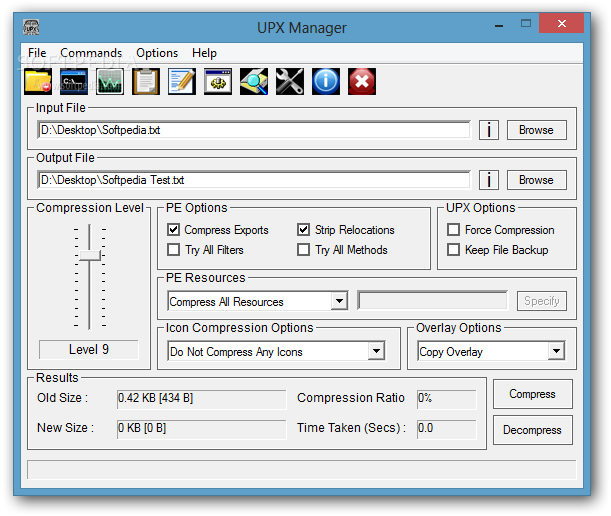This screenshot has width=611, height=516.
Task: Minimize the UPX Manager window
Action: 499,24
